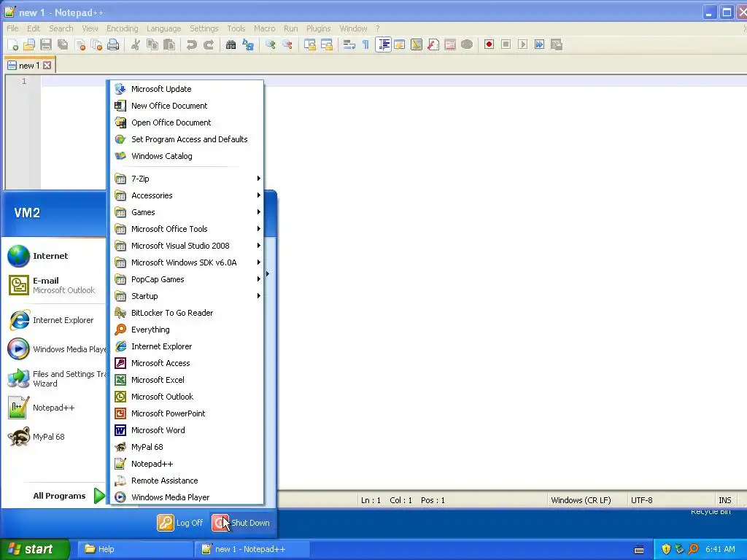
Task: Click the Log Off button
Action: (180, 523)
